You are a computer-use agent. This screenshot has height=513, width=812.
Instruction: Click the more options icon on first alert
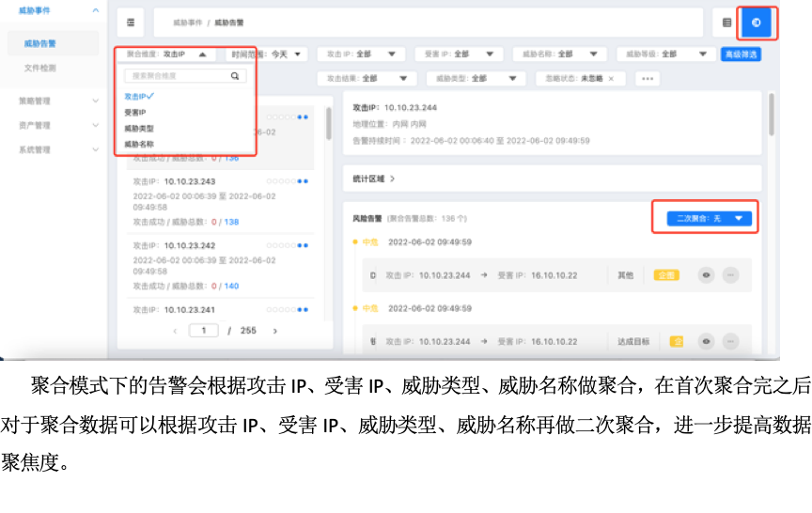point(730,275)
